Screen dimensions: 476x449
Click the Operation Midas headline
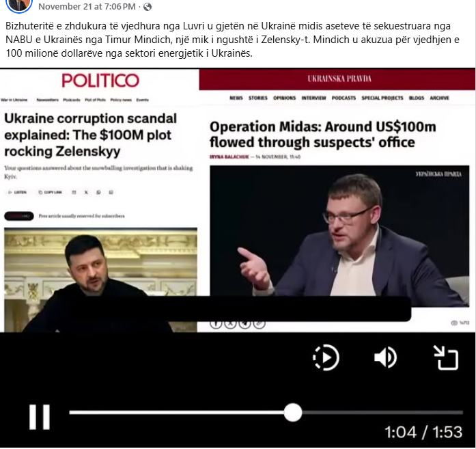pos(323,134)
